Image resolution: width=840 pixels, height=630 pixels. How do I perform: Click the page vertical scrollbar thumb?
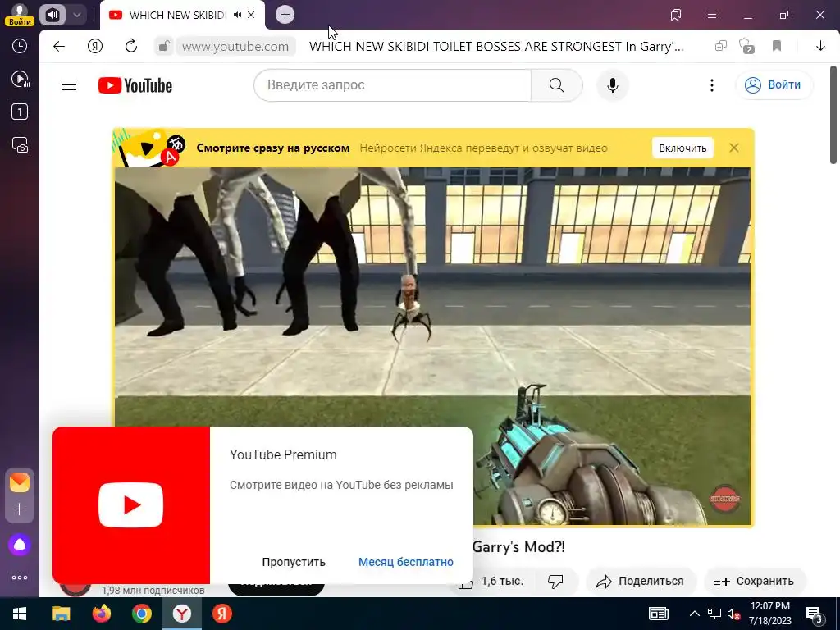coord(833,115)
